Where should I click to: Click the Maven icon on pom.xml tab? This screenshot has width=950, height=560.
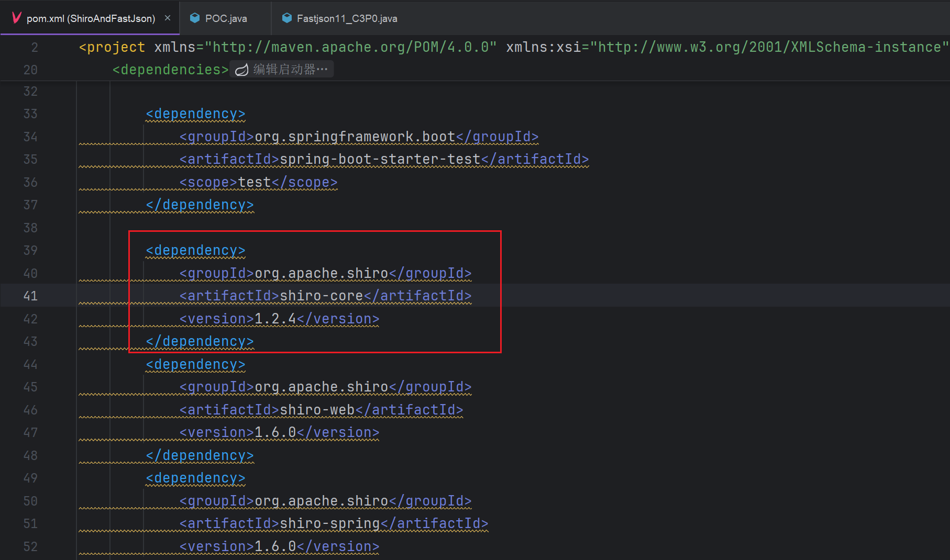click(16, 18)
